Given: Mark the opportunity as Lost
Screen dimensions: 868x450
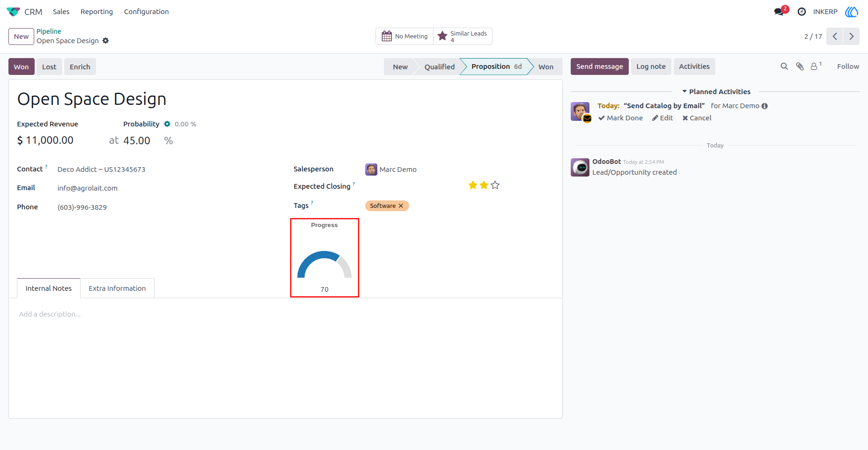Looking at the screenshot, I should point(49,67).
